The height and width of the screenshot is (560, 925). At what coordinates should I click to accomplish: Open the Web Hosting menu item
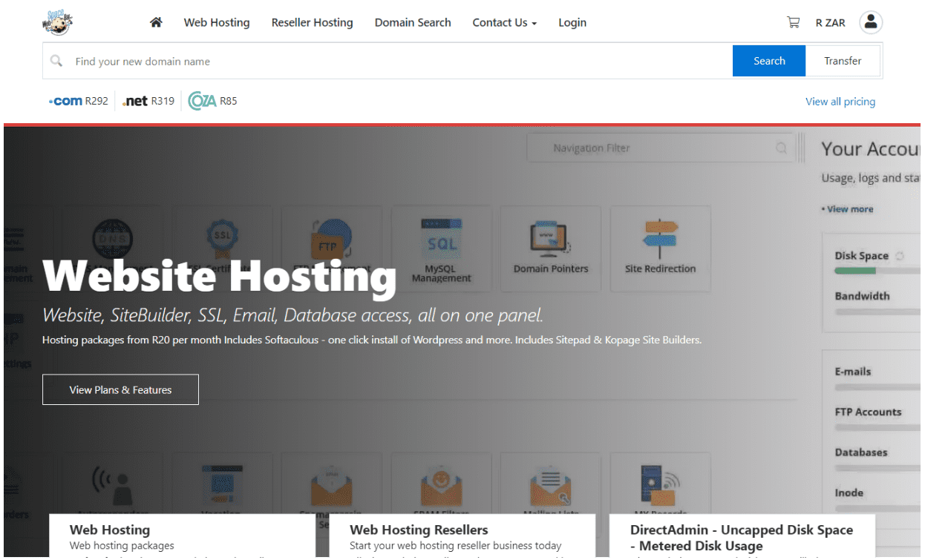point(217,22)
